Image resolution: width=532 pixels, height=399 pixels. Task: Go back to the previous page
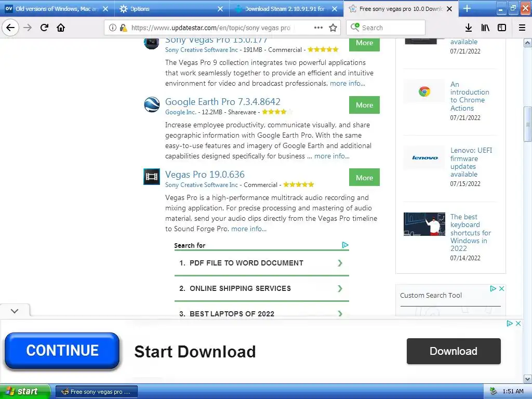point(10,28)
